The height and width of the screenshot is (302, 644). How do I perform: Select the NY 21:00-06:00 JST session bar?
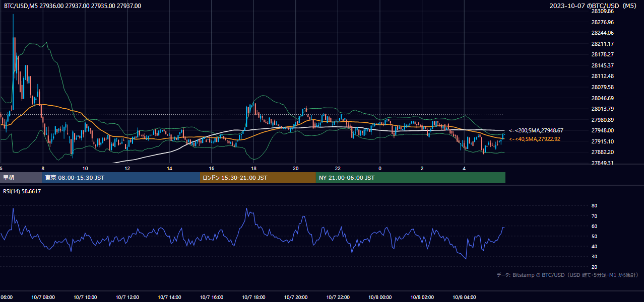click(411, 178)
